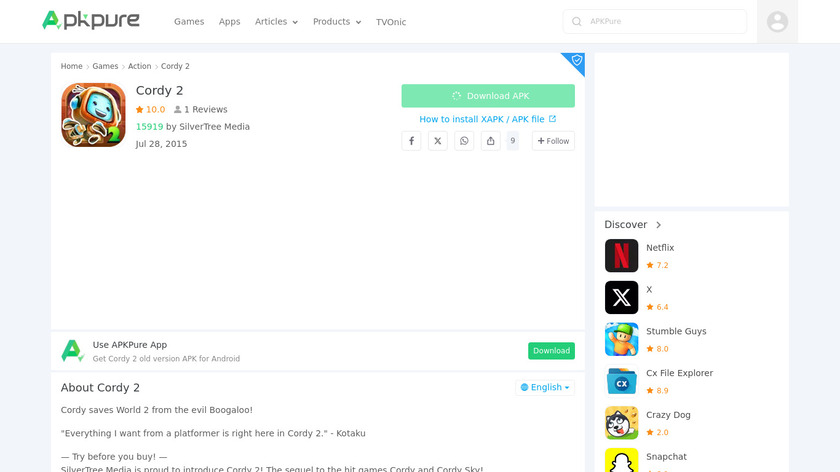Share via WhatsApp icon
This screenshot has width=840, height=472.
point(464,141)
